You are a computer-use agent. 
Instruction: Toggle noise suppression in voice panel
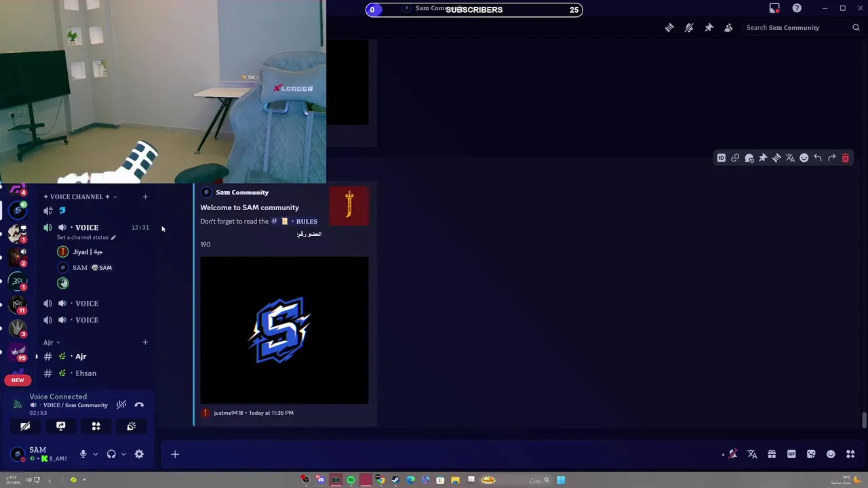click(x=121, y=405)
